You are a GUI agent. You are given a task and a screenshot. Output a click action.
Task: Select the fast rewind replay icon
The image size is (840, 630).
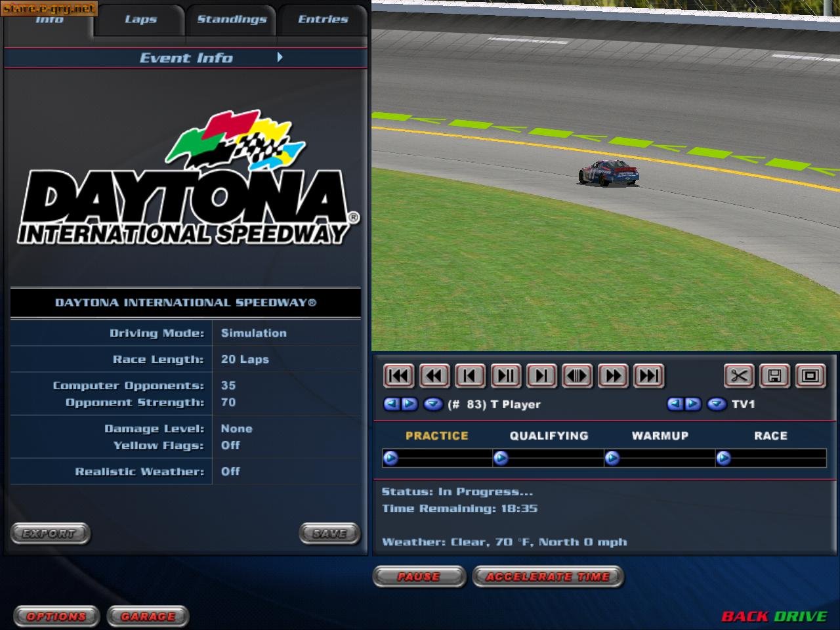click(434, 375)
